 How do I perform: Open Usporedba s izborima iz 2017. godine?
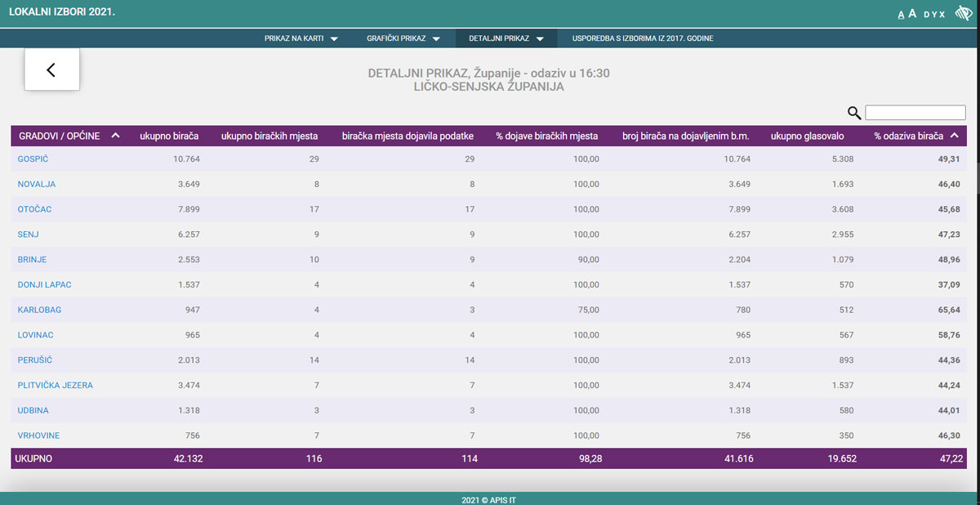643,38
